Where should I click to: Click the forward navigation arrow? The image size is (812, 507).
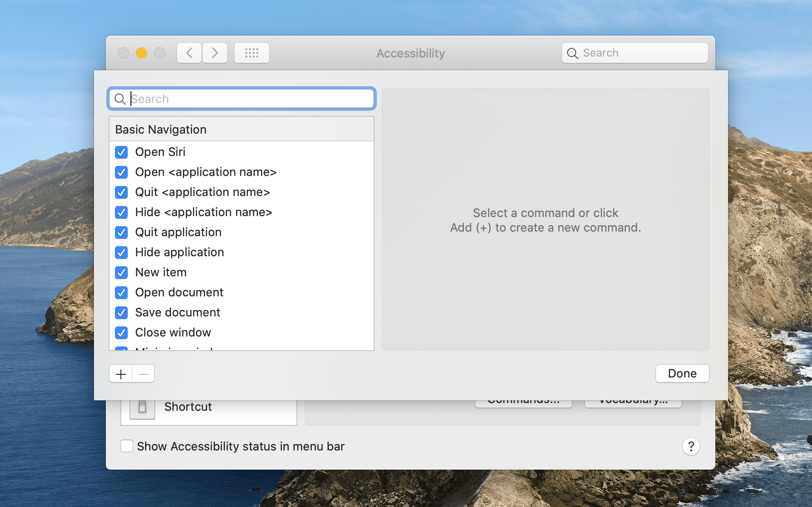click(214, 52)
